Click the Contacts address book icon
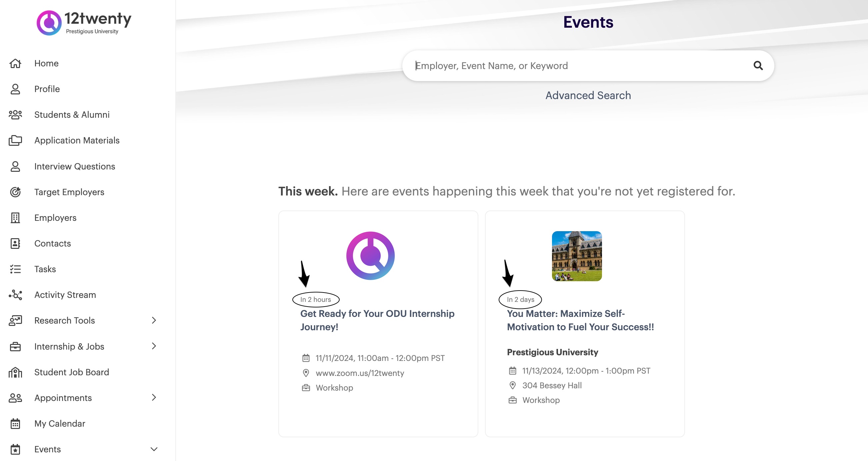This screenshot has height=461, width=868. (x=15, y=244)
